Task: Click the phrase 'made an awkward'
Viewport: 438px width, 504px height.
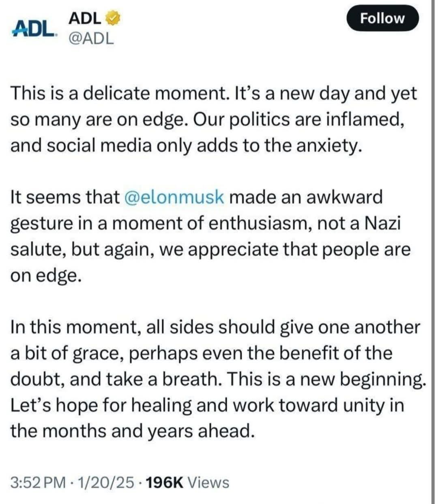Action: [306, 197]
